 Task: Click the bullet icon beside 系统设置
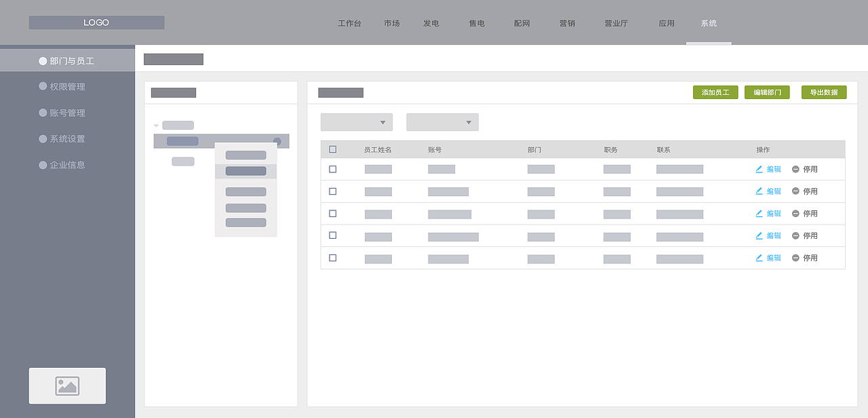tap(43, 138)
